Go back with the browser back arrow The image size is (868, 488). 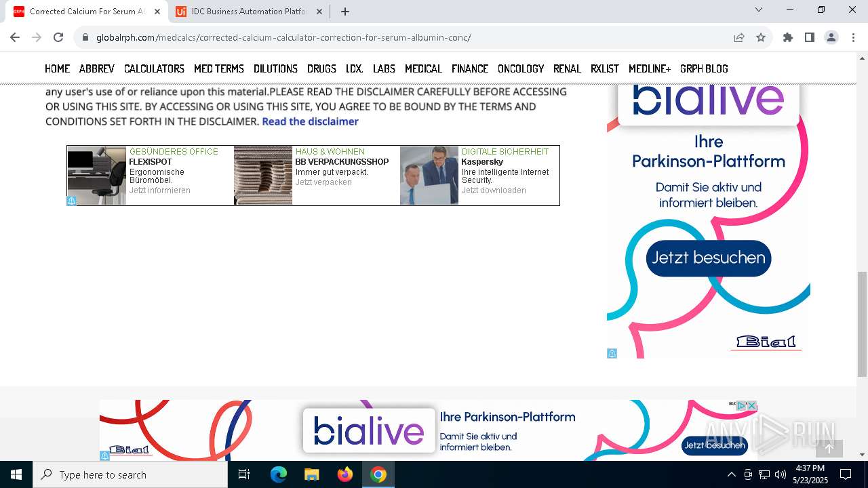[15, 37]
